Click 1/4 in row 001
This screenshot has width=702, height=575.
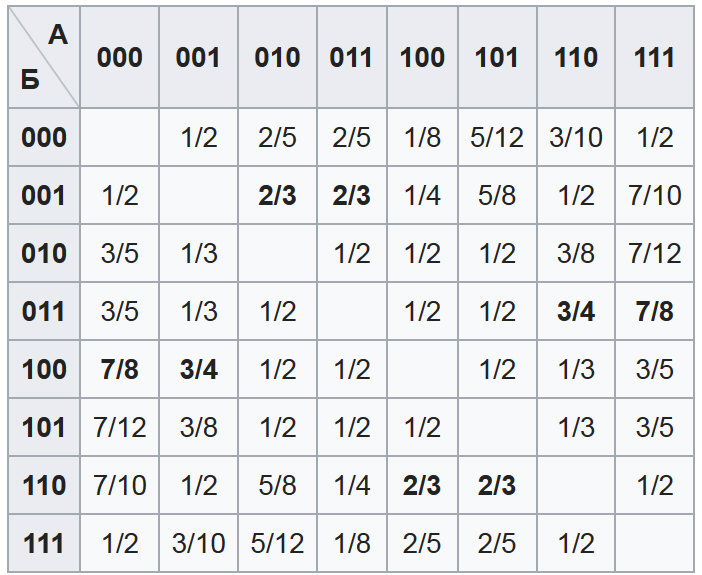pos(422,195)
